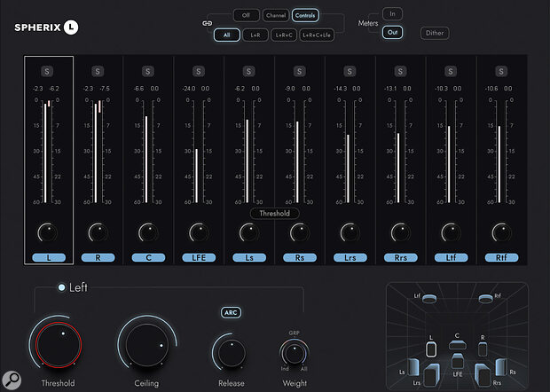
Task: Click the Rrs channel strip threshold knob
Action: point(401,233)
